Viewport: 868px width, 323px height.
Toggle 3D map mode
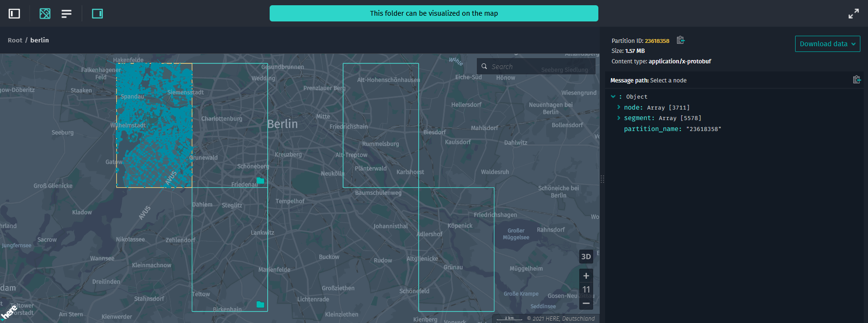tap(586, 256)
